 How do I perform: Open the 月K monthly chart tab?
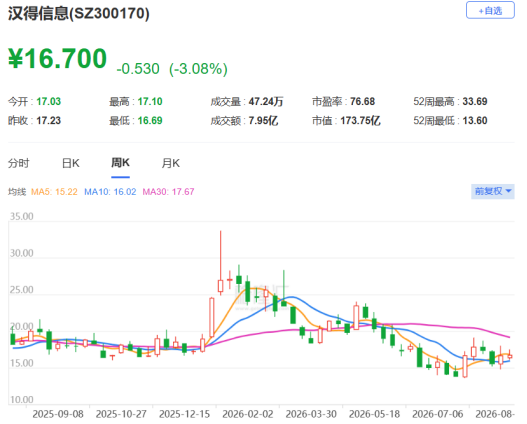171,163
